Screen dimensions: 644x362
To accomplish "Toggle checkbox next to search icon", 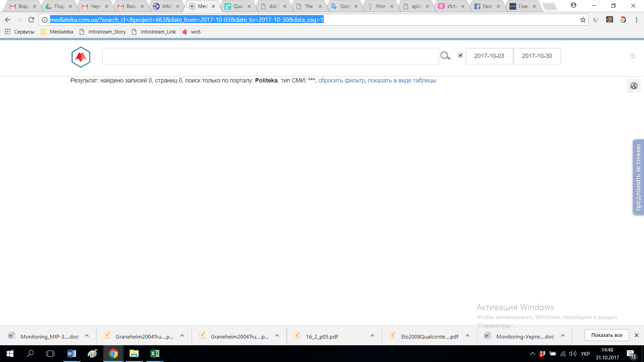I will coord(461,55).
